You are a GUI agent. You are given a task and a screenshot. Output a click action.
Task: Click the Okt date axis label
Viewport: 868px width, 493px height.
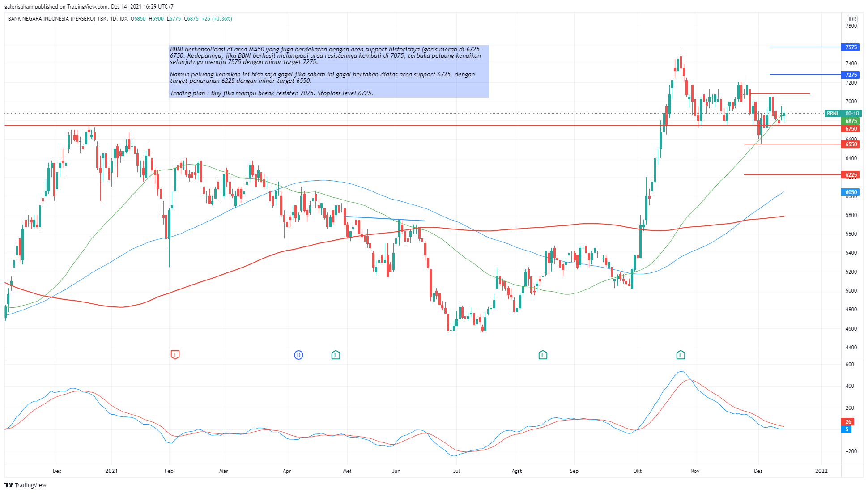pyautogui.click(x=637, y=471)
